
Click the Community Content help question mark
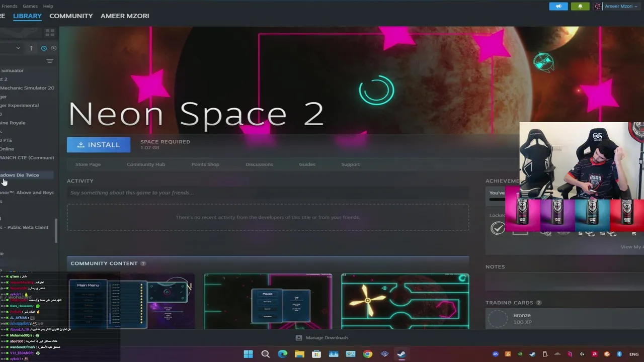click(x=143, y=263)
